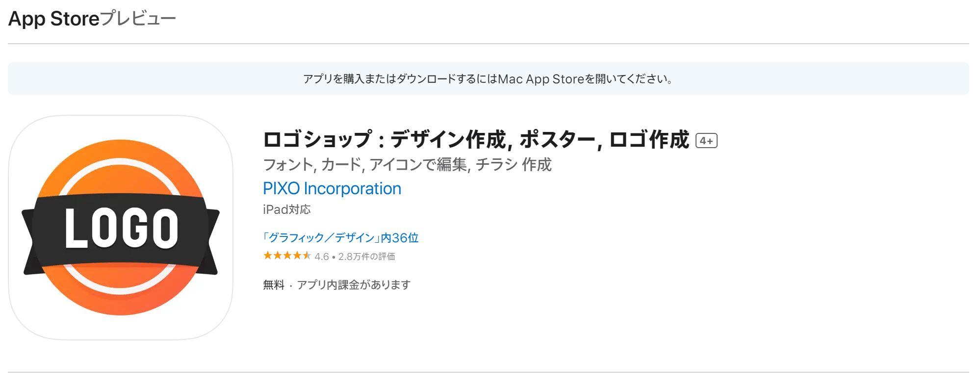The image size is (980, 387).
Task: Click the 無料 price label
Action: pos(274,285)
